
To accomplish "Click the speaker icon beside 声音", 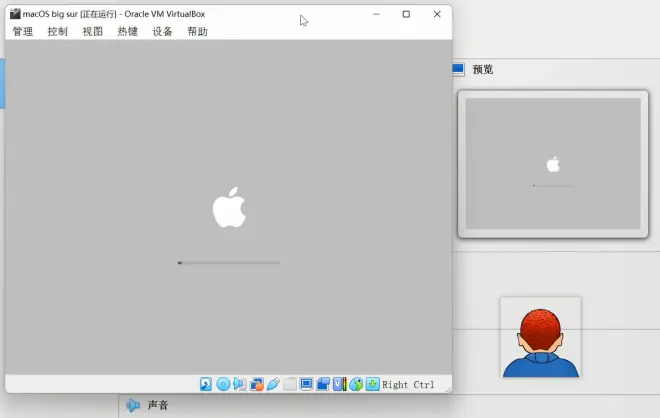I will (x=133, y=405).
